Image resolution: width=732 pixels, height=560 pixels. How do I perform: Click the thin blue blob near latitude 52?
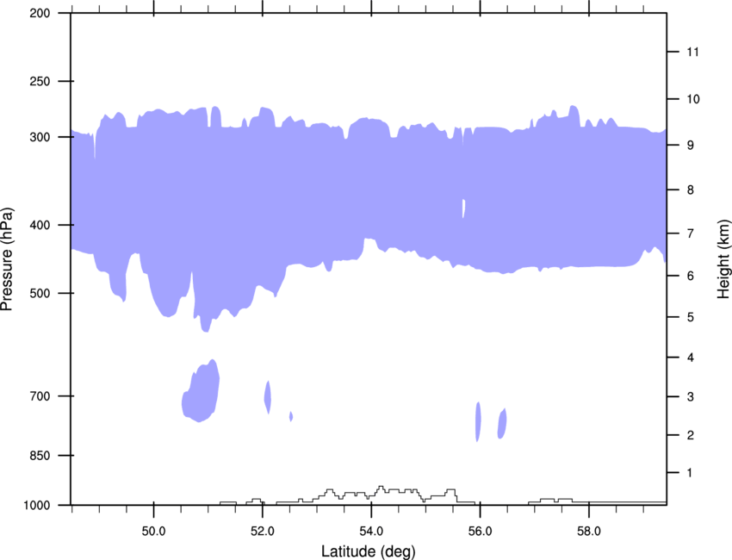point(268,397)
